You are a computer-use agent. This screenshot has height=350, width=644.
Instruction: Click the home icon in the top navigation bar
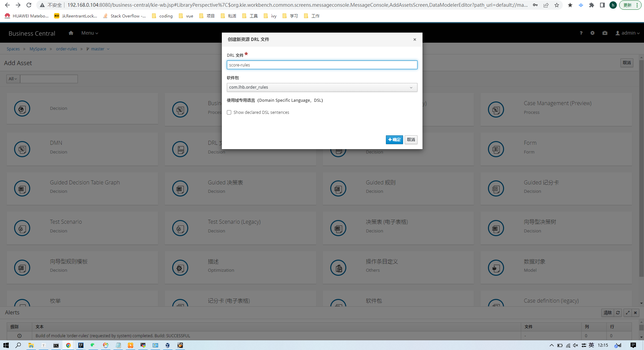(71, 33)
